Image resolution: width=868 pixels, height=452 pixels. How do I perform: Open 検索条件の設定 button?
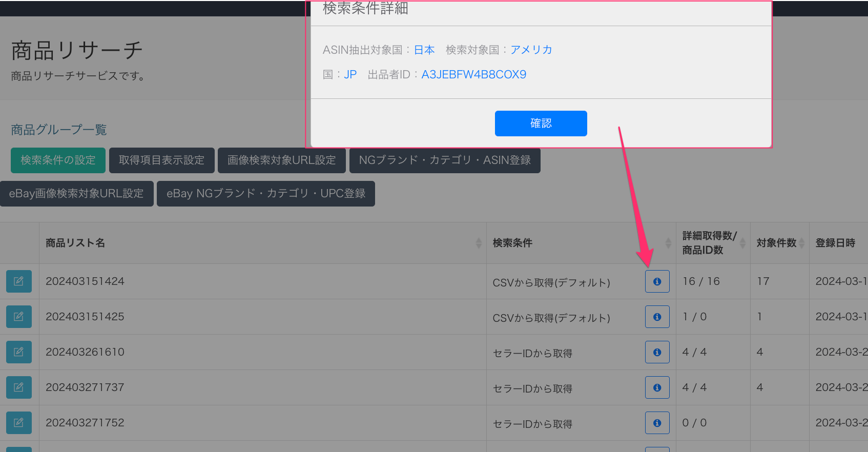pos(58,160)
